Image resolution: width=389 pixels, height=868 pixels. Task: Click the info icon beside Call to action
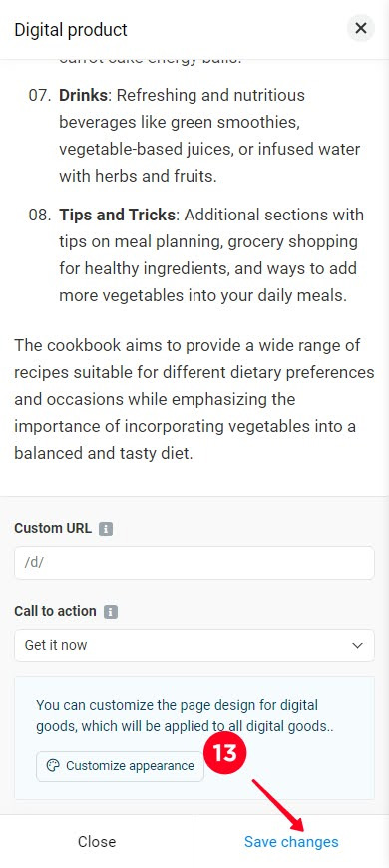(111, 612)
